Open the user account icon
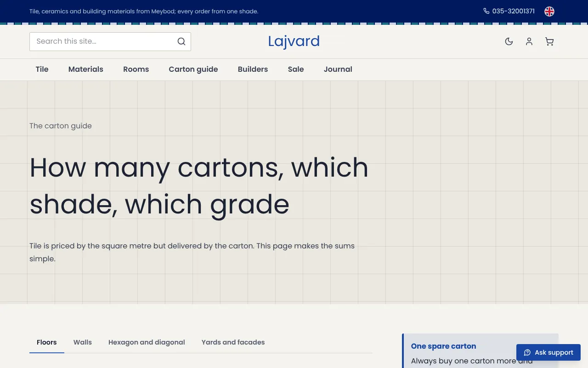 (529, 41)
